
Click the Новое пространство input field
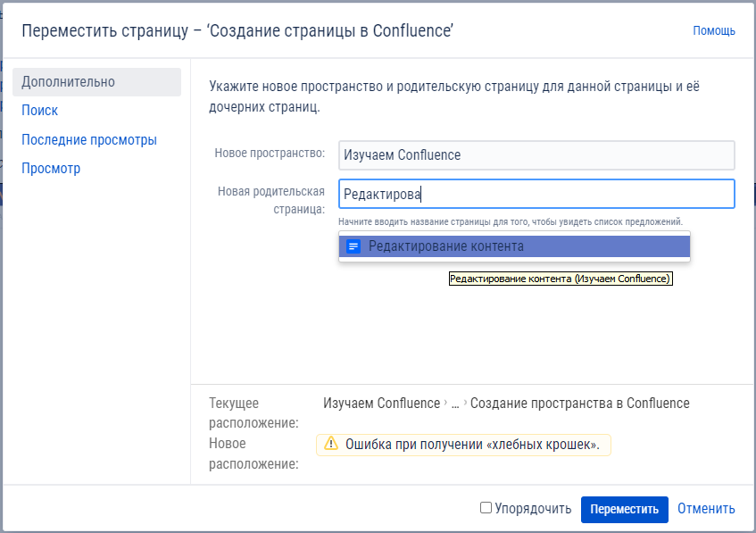pyautogui.click(x=536, y=155)
